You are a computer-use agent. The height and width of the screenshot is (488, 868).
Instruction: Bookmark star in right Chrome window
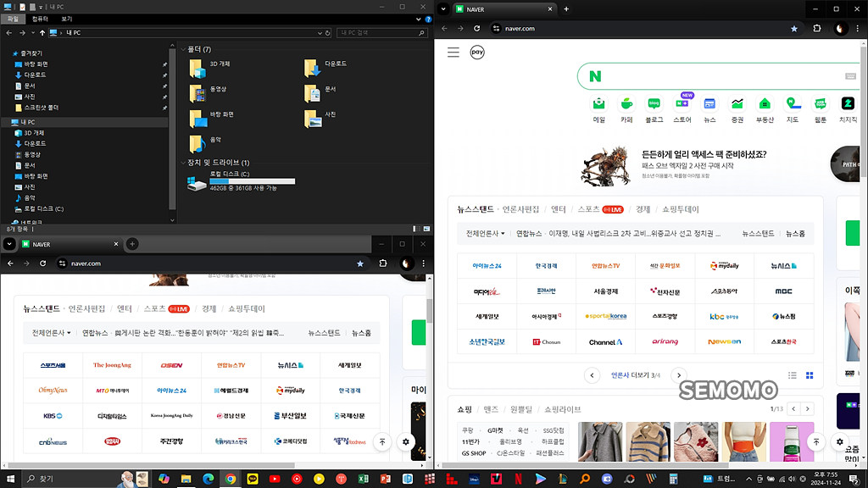click(793, 29)
